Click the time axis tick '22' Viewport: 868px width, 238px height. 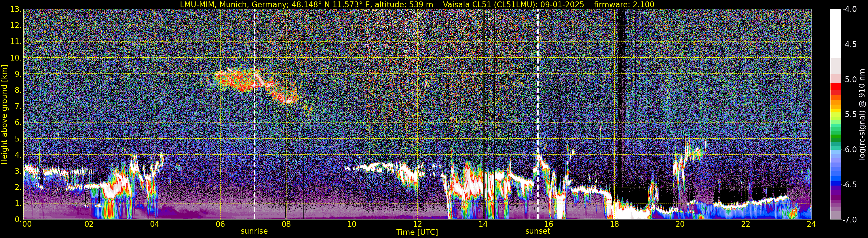point(745,224)
